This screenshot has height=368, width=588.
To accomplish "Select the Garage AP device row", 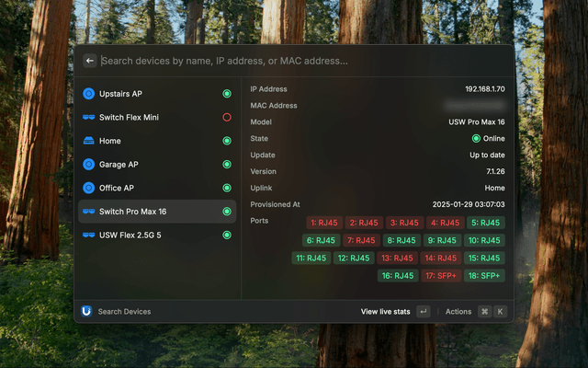I will pyautogui.click(x=156, y=165).
